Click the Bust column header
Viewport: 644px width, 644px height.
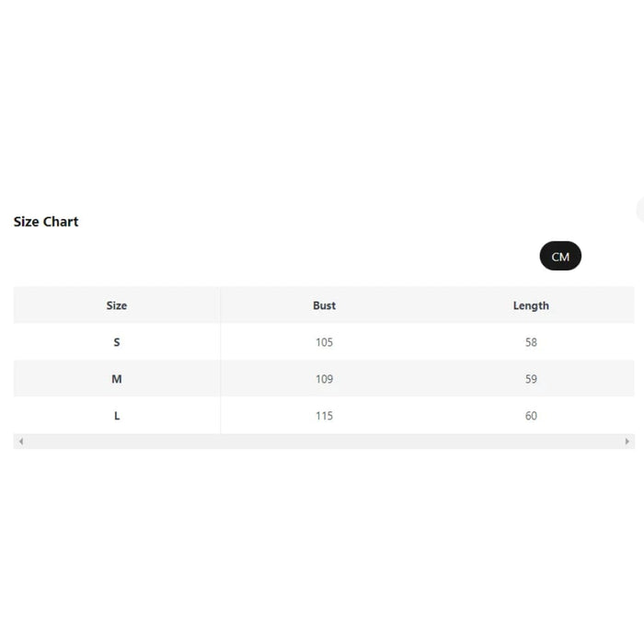(x=324, y=305)
